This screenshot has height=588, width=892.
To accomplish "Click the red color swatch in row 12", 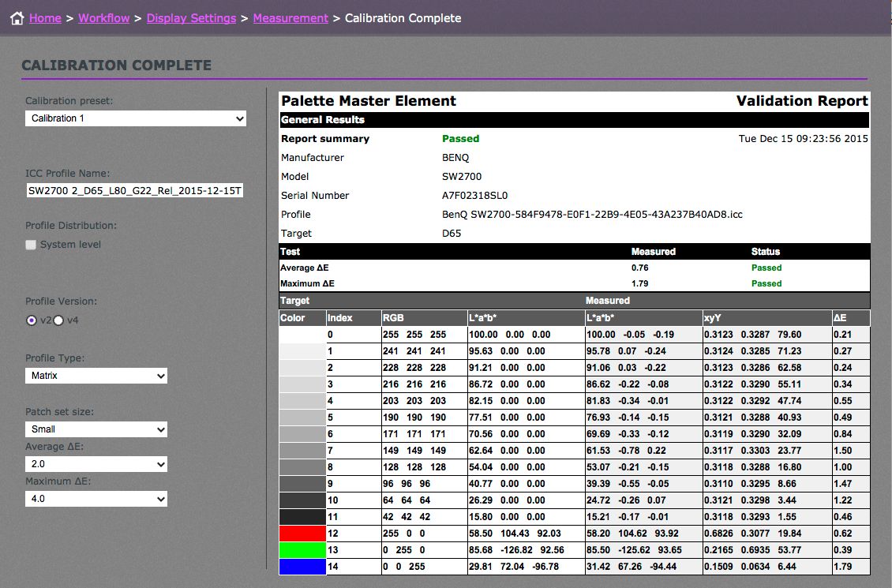I will pyautogui.click(x=302, y=534).
